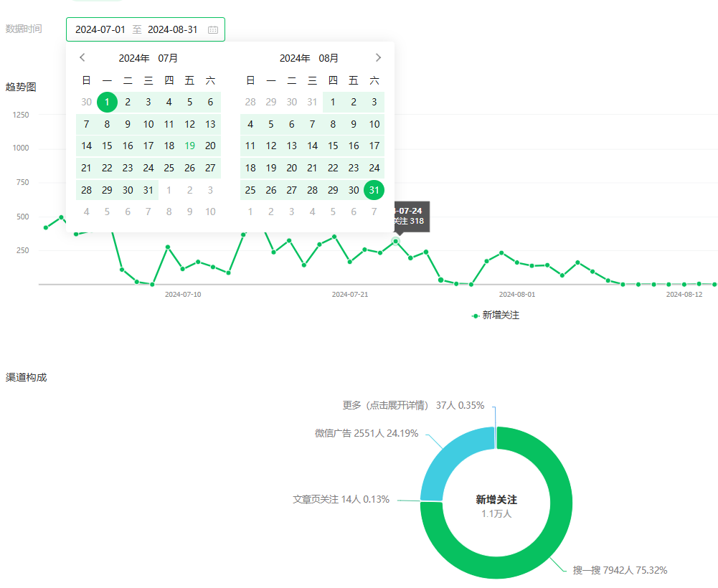Choose July 15 in the July calendar

tap(107, 146)
